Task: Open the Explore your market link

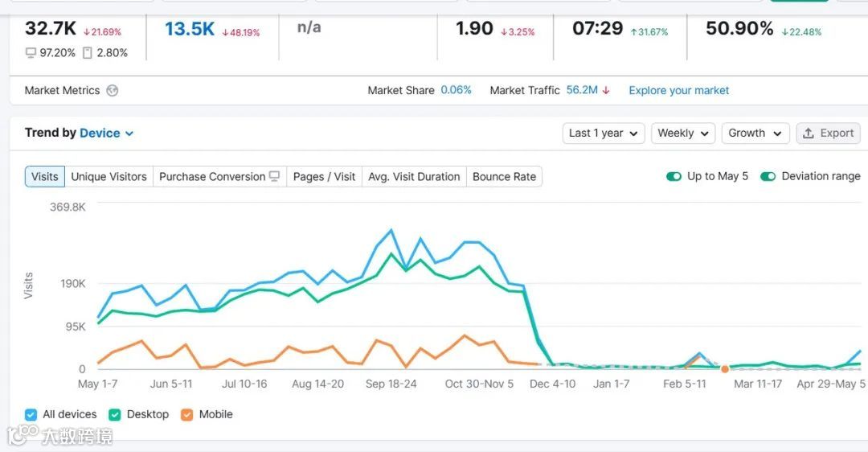Action: point(679,91)
